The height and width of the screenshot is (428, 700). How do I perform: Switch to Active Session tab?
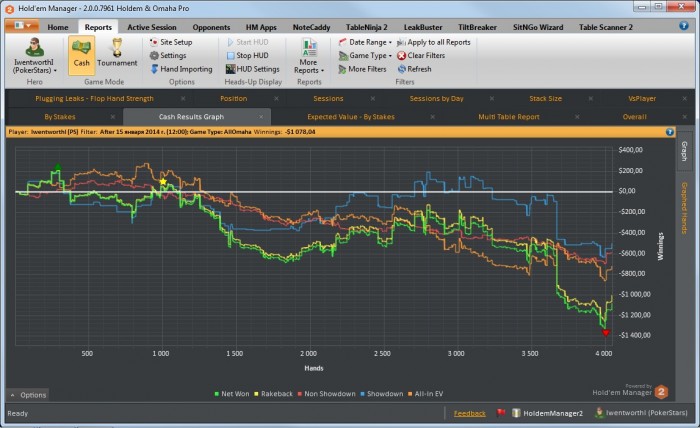(x=152, y=27)
